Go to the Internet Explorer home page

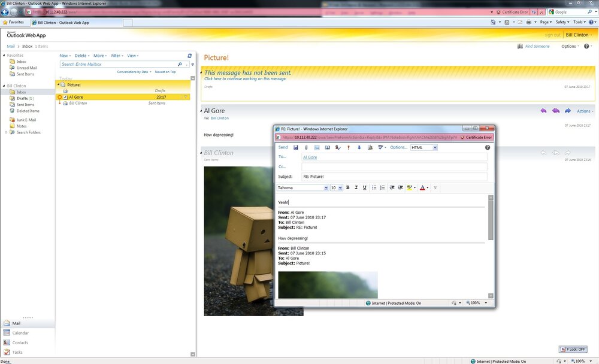493,22
